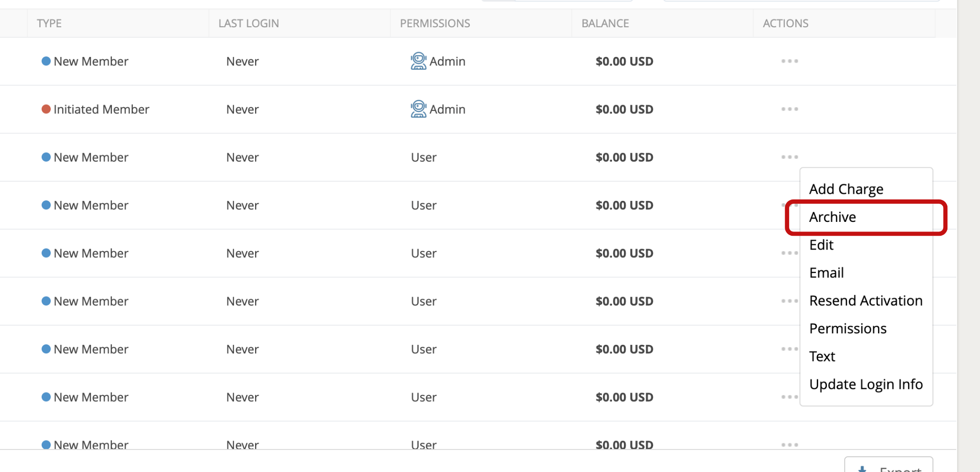Click the Admin astronaut icon in first row
980x472 pixels.
418,61
